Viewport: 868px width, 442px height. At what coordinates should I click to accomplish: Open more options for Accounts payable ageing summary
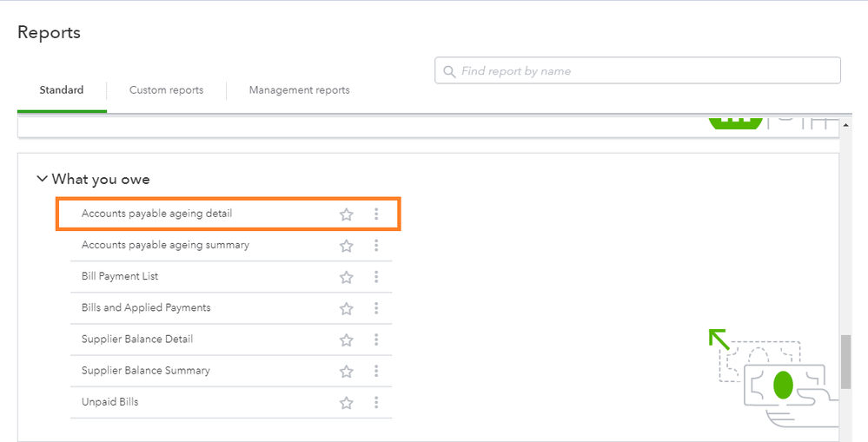(376, 245)
